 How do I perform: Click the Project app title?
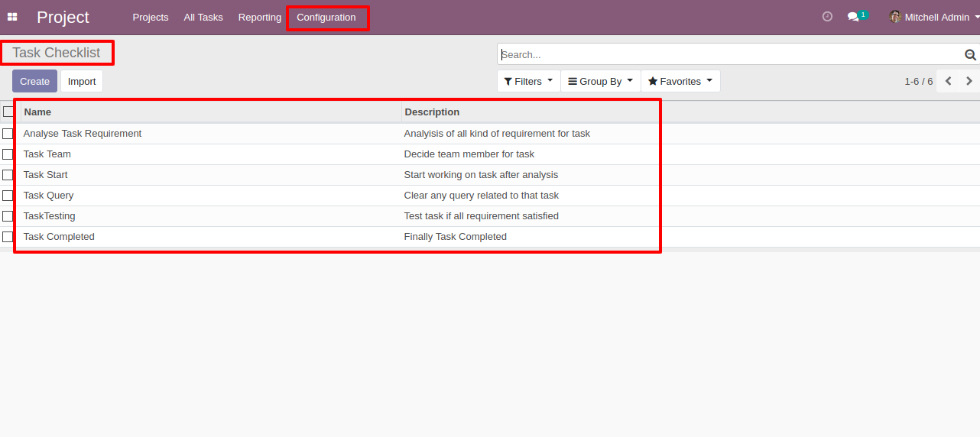63,17
